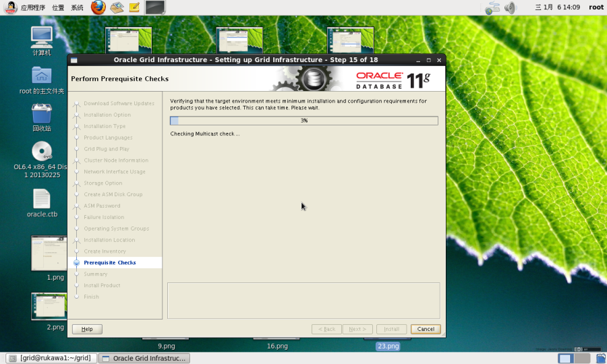Select Failure Isolation step

coord(104,218)
